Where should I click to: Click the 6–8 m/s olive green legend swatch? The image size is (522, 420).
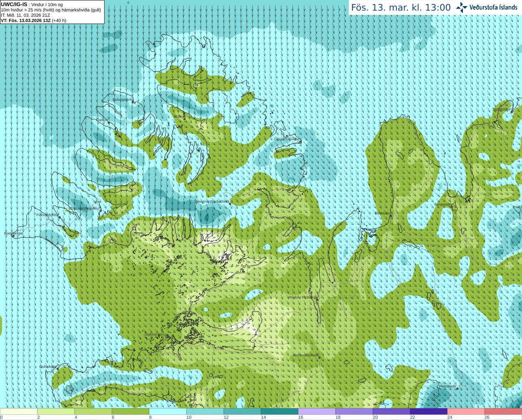click(x=130, y=411)
